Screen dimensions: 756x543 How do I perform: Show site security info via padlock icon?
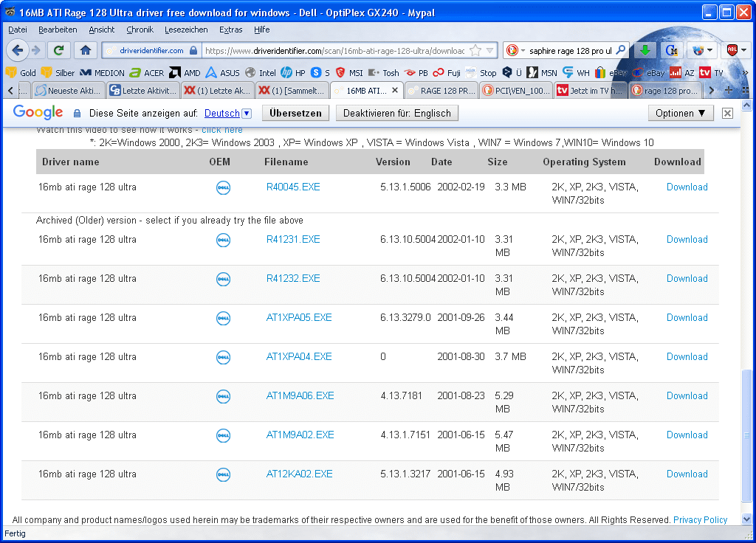tap(193, 50)
